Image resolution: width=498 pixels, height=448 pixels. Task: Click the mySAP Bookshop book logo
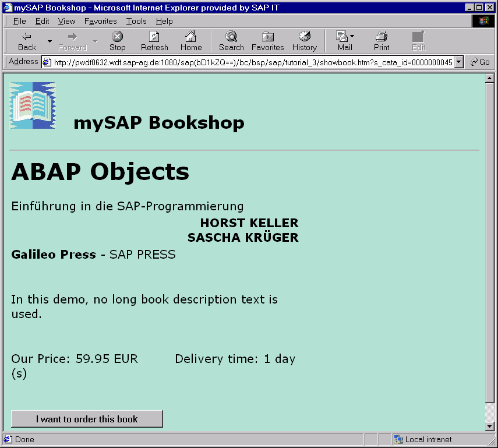click(x=33, y=105)
